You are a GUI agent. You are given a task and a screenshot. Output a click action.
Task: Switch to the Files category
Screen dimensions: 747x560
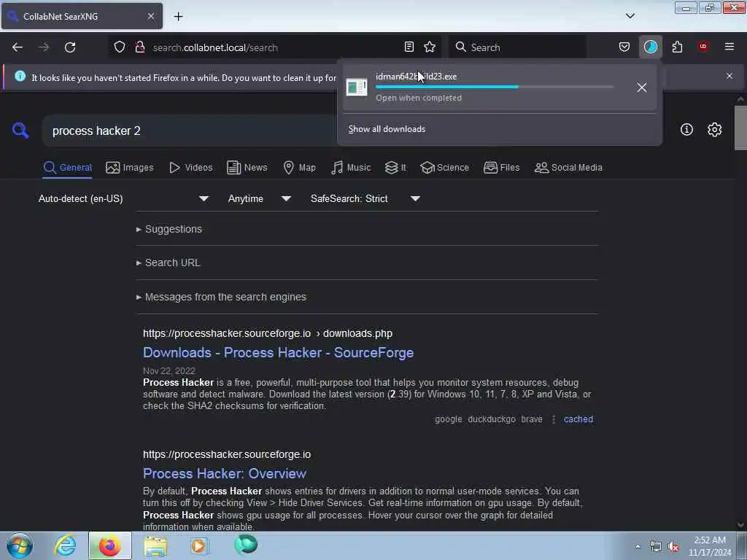502,168
